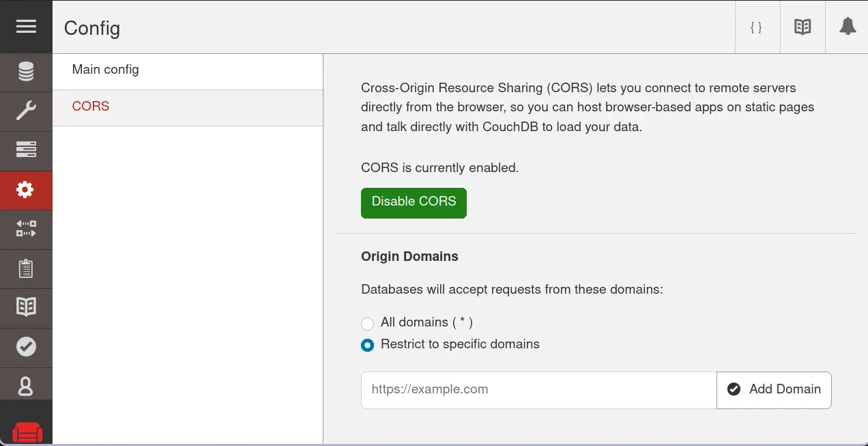Toggle the hamburger menu
This screenshot has height=446, width=868.
[x=26, y=26]
